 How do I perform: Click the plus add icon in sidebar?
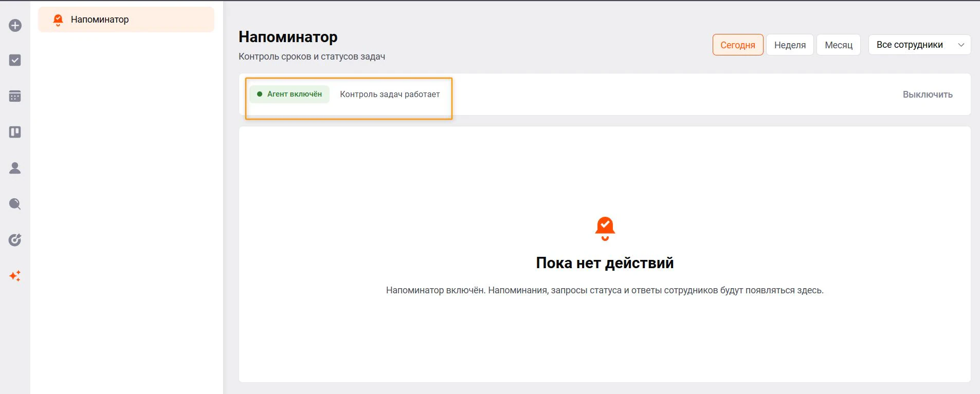[x=15, y=25]
